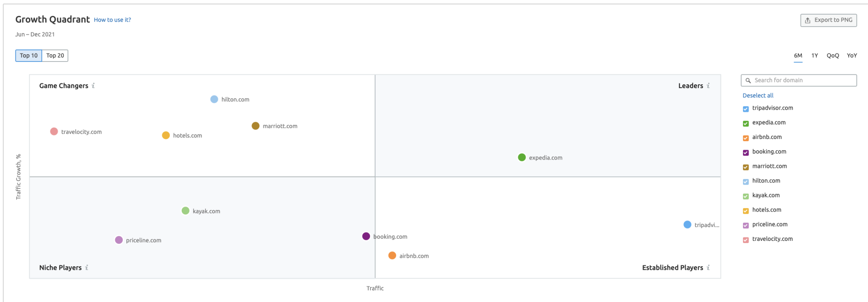Click the booking.com data point

[x=366, y=236]
